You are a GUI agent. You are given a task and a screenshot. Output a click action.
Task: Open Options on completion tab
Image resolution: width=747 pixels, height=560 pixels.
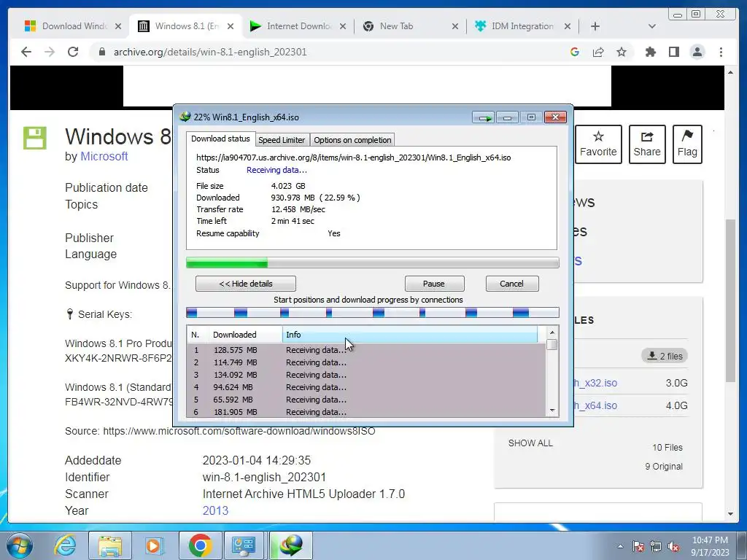click(352, 140)
